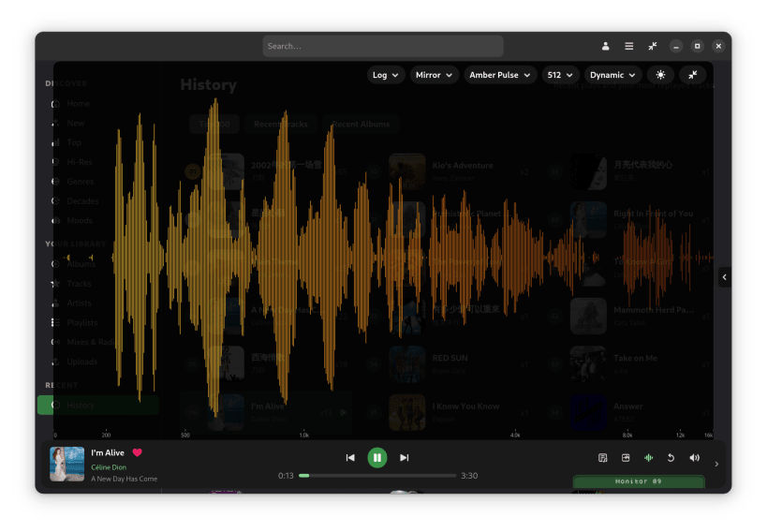Open the Mirror mode dropdown

[434, 75]
